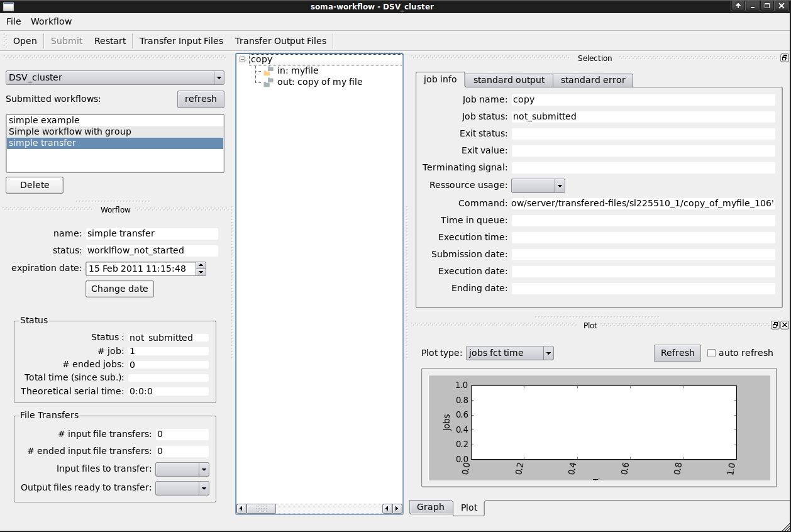Screen dimensions: 791x532
Task: Click the Delete workflow button
Action: [35, 185]
